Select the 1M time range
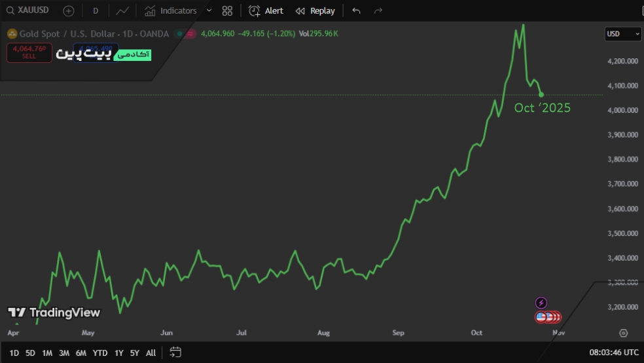The image size is (644, 363). [47, 353]
